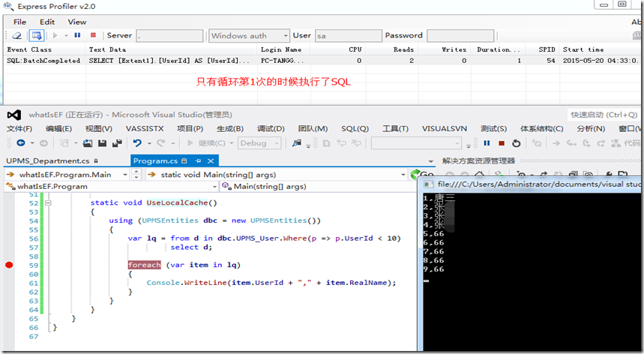Open Visual Studio 调试(D) menu

271,129
